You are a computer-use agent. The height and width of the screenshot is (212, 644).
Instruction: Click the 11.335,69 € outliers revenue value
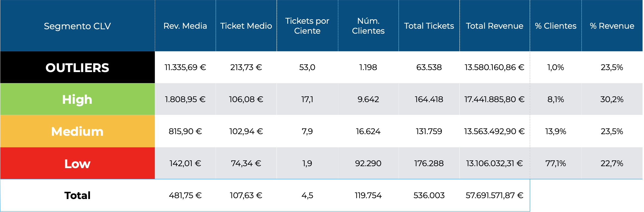point(185,67)
